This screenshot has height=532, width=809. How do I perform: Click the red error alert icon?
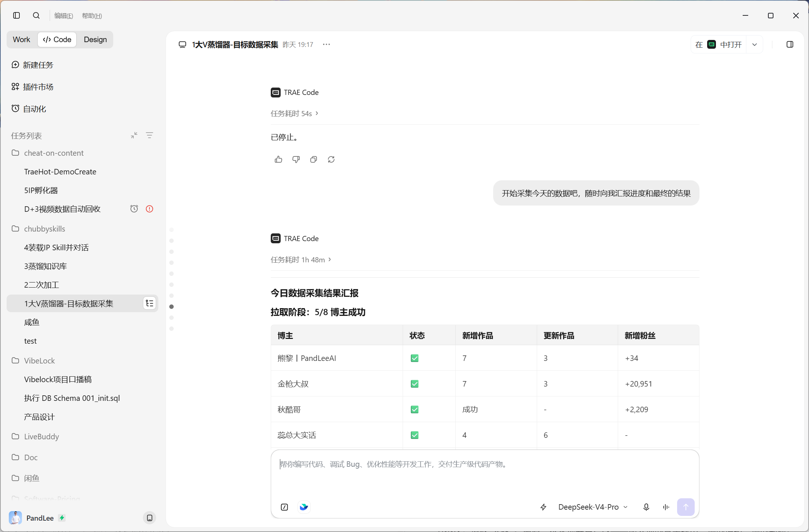149,209
